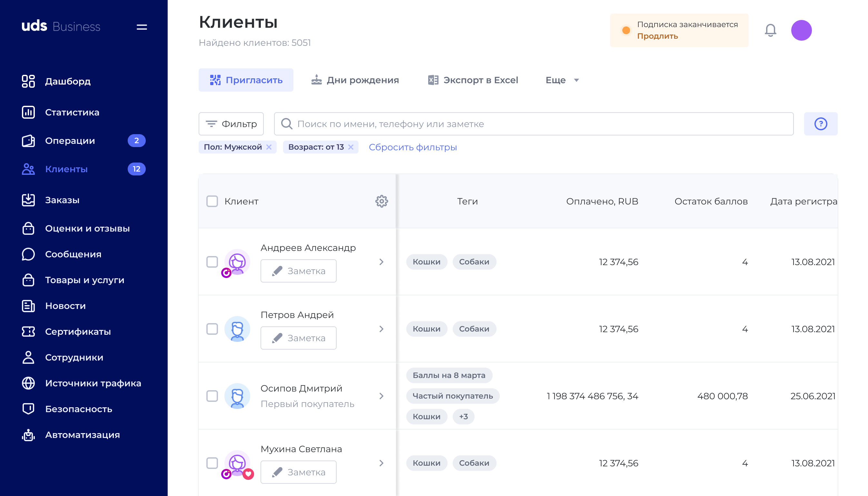Go to Статистика in sidebar

tap(72, 112)
